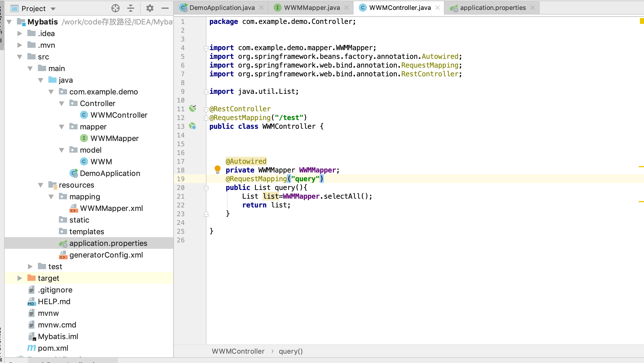
Task: Hide the Project panel with minus icon
Action: pos(165,8)
